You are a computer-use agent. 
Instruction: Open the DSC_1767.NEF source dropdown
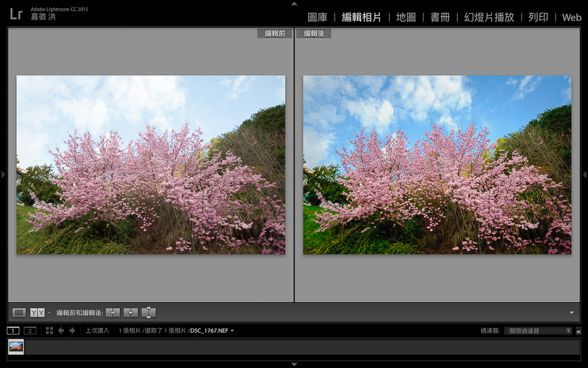pyautogui.click(x=232, y=331)
